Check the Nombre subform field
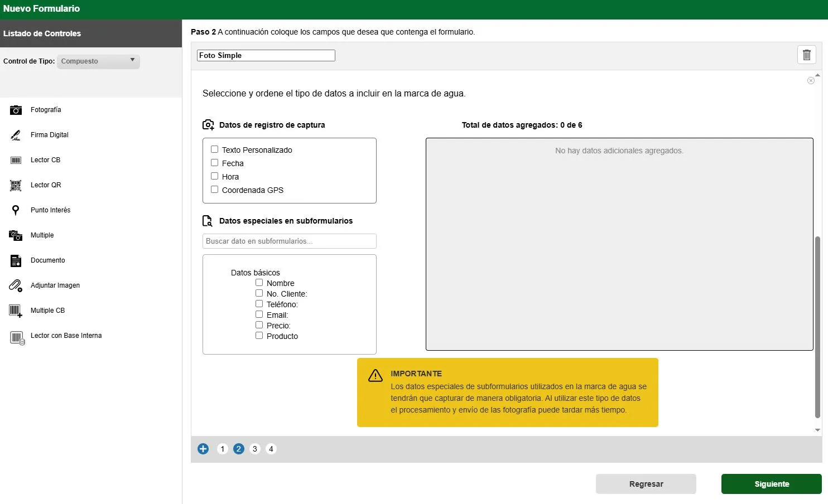 tap(259, 283)
